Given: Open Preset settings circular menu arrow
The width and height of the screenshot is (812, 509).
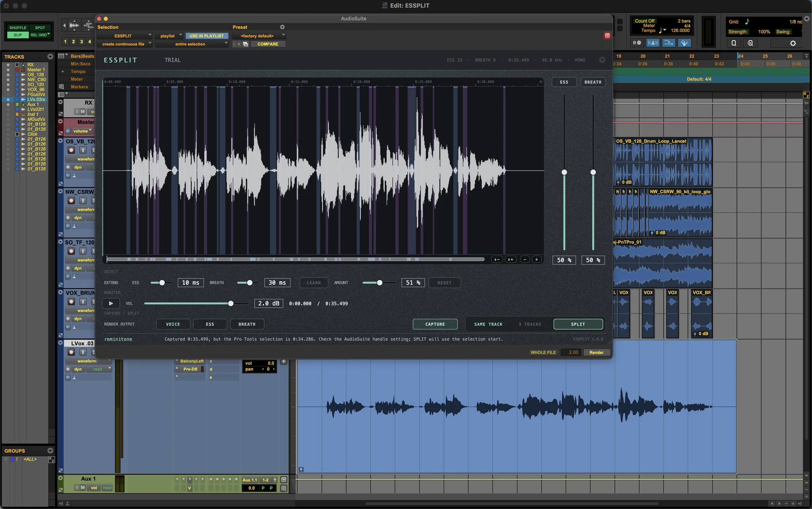Looking at the screenshot, I should coord(282,27).
